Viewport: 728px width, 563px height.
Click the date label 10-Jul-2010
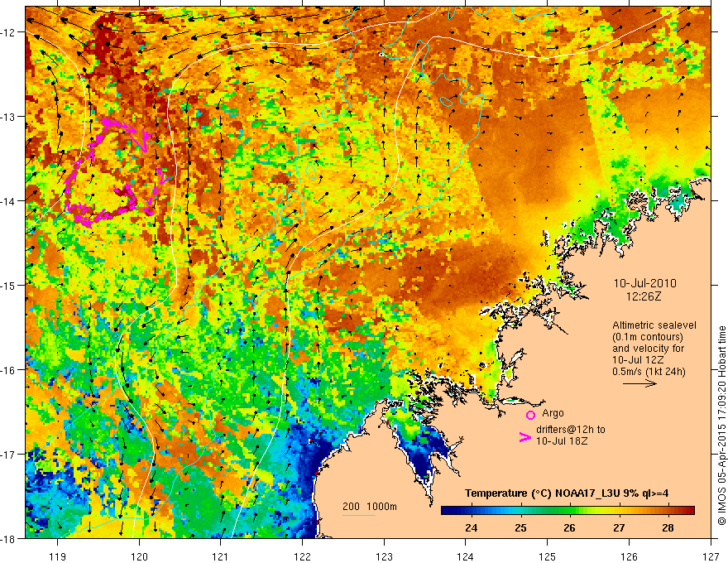point(645,283)
